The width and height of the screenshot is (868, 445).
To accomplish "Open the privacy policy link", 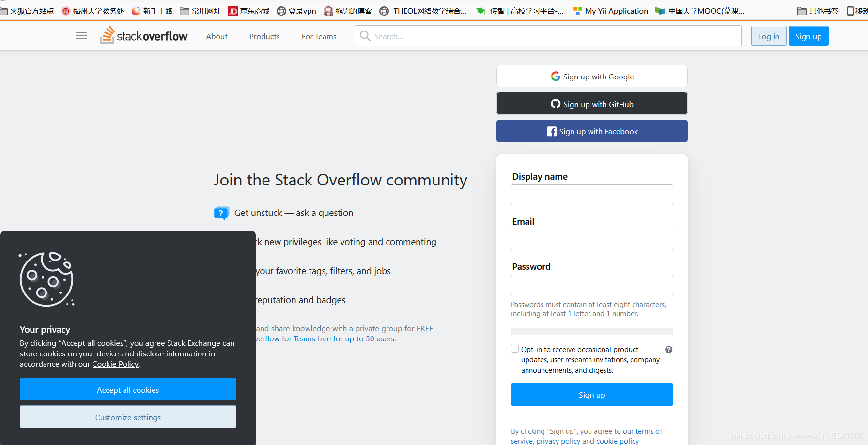I will 558,441.
